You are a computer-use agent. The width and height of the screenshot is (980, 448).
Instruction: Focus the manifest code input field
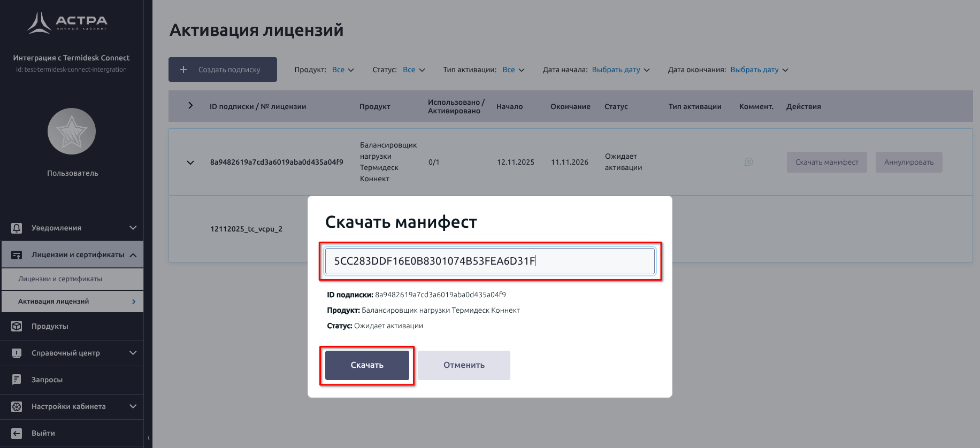(x=489, y=261)
